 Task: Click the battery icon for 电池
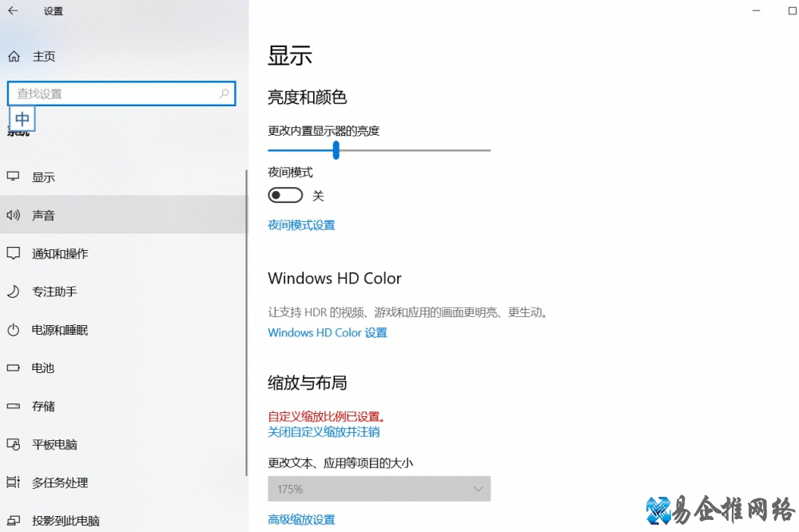pos(13,368)
